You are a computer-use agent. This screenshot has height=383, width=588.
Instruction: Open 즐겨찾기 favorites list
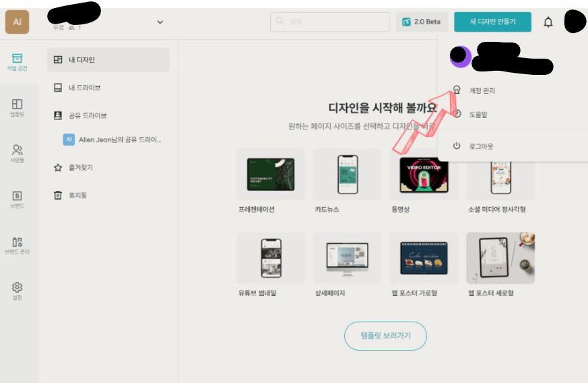[x=108, y=167]
